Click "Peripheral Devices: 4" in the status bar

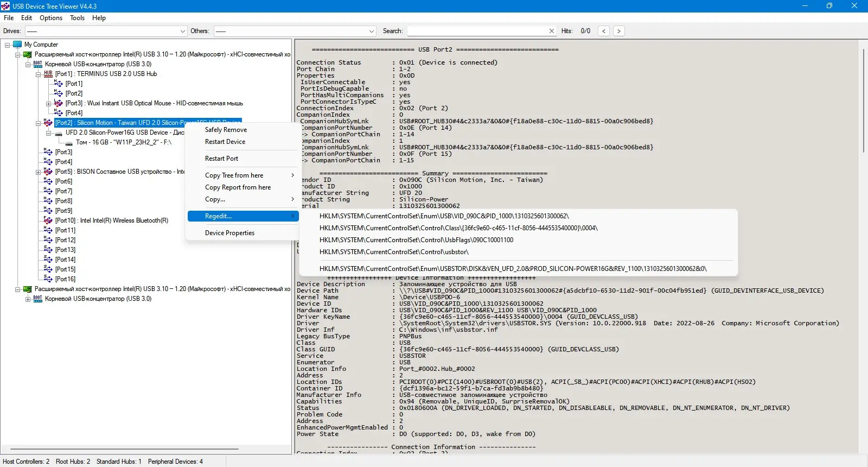(175, 462)
